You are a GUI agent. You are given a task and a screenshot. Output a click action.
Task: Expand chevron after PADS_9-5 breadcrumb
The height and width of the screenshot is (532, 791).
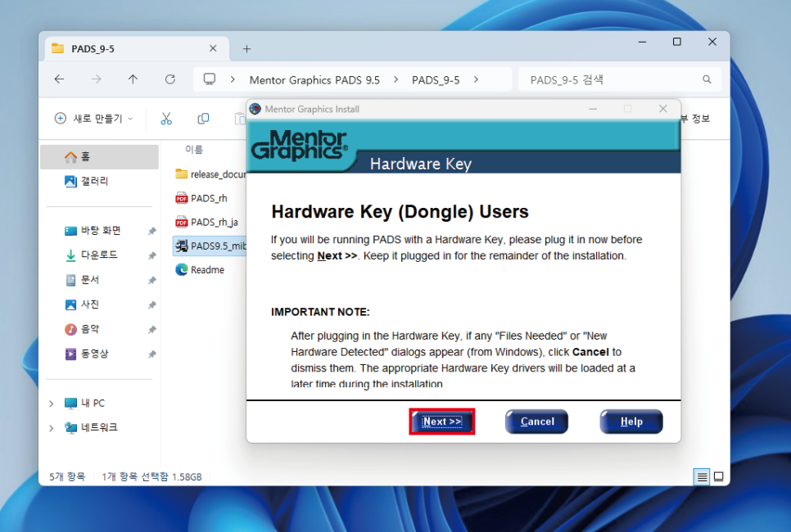[x=476, y=79]
